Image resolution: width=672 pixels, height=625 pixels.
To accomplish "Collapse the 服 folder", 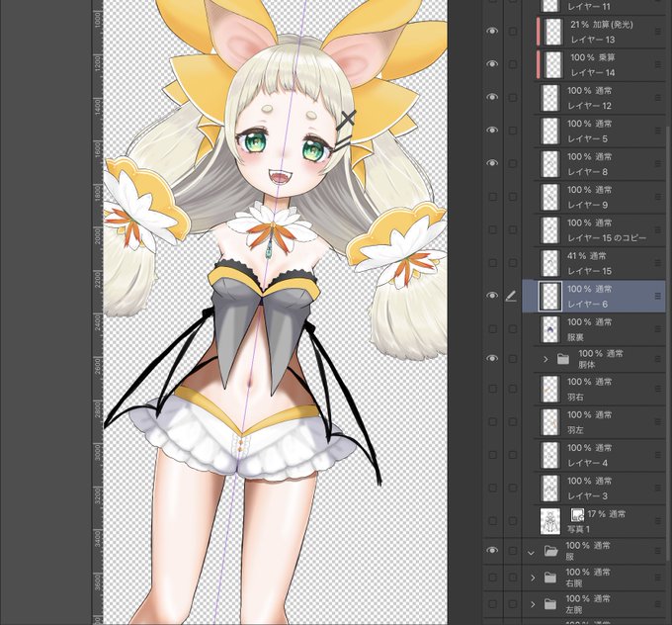I will point(532,554).
